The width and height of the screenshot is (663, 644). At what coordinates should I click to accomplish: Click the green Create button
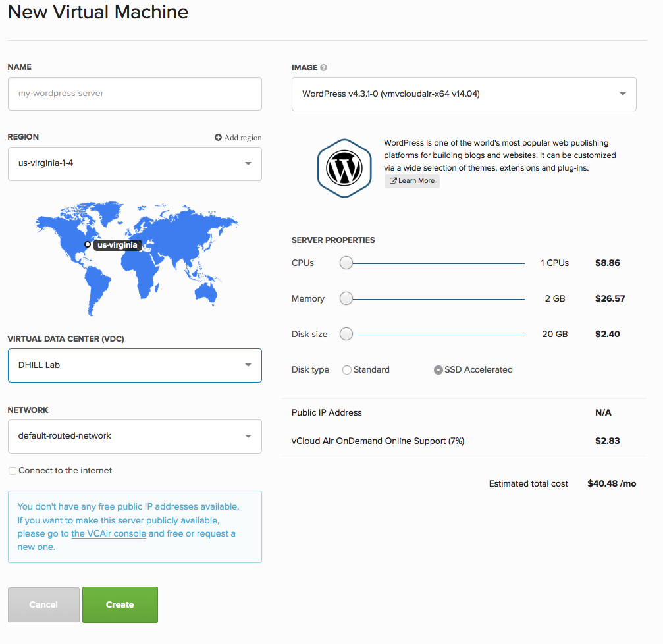point(120,604)
